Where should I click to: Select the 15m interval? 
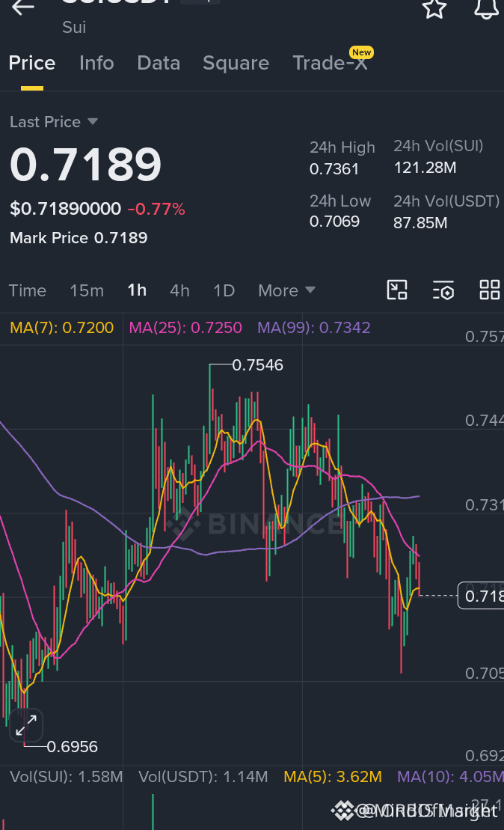(x=87, y=290)
